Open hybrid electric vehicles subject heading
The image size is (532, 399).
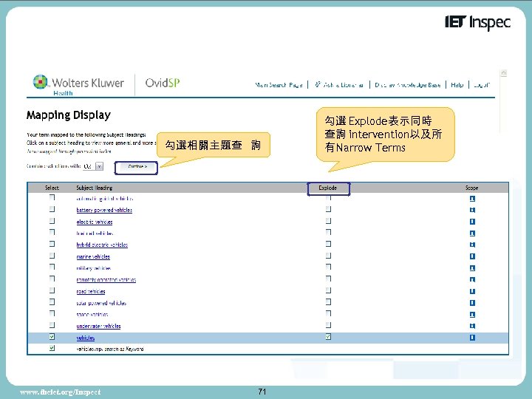coord(102,245)
